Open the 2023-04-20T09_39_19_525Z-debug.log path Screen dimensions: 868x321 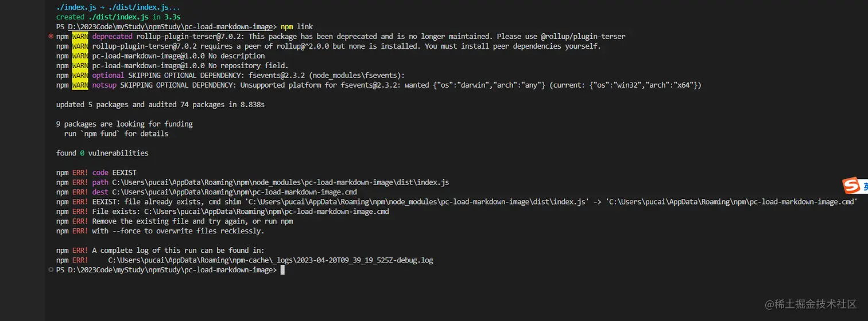270,260
